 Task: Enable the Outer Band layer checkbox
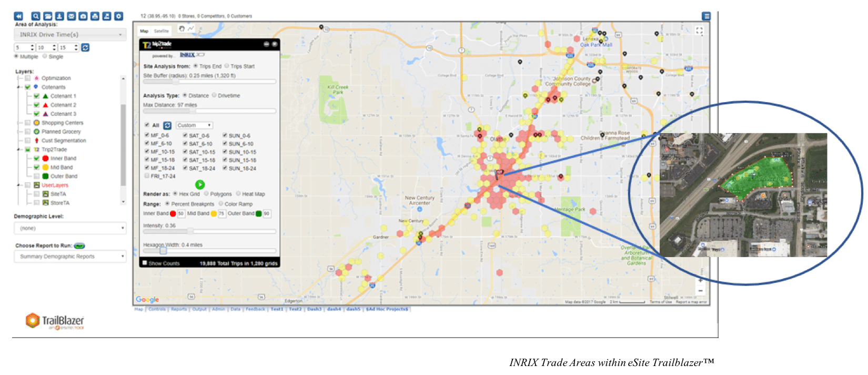click(x=36, y=176)
